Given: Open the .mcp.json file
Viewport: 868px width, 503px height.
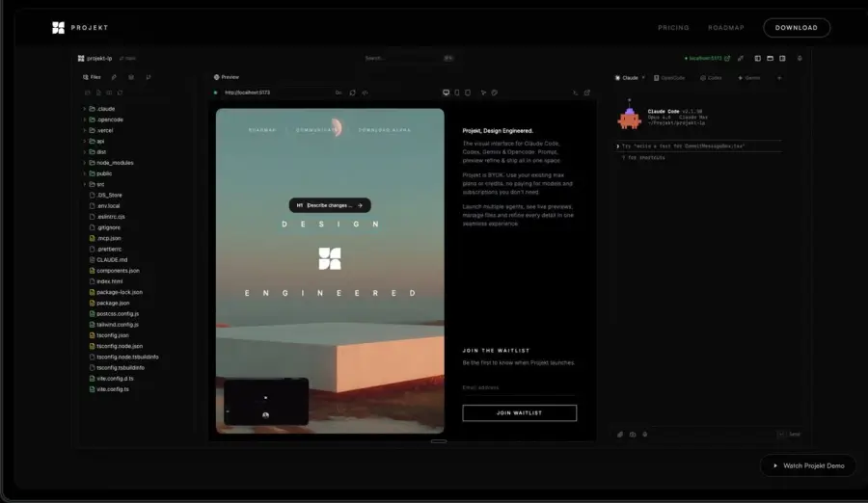Looking at the screenshot, I should (x=105, y=239).
